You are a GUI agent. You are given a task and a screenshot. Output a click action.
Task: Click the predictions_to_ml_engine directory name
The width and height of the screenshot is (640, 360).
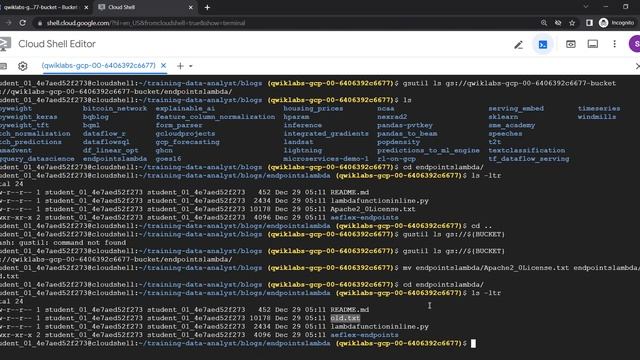[428, 150]
